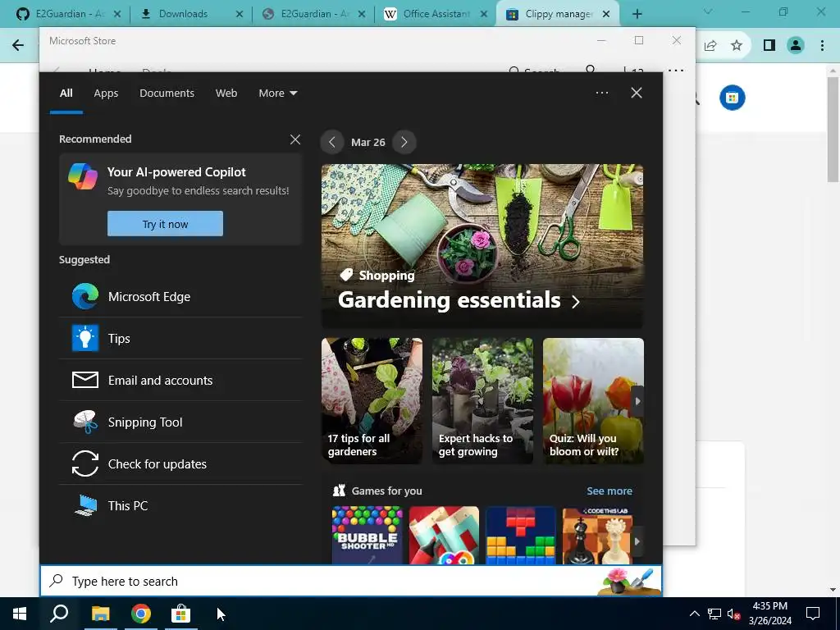The height and width of the screenshot is (630, 840).
Task: Open Email and accounts settings
Action: coord(180,381)
